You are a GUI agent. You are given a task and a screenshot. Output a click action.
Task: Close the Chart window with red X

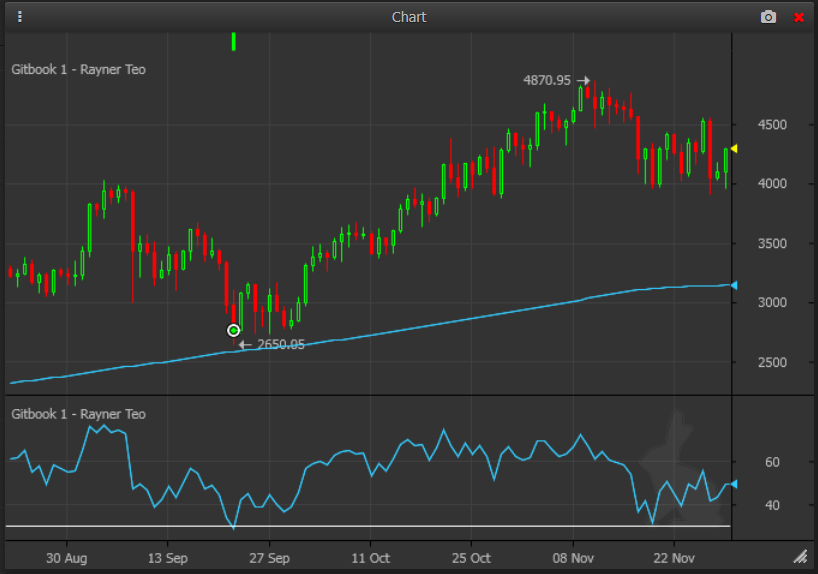click(x=798, y=17)
